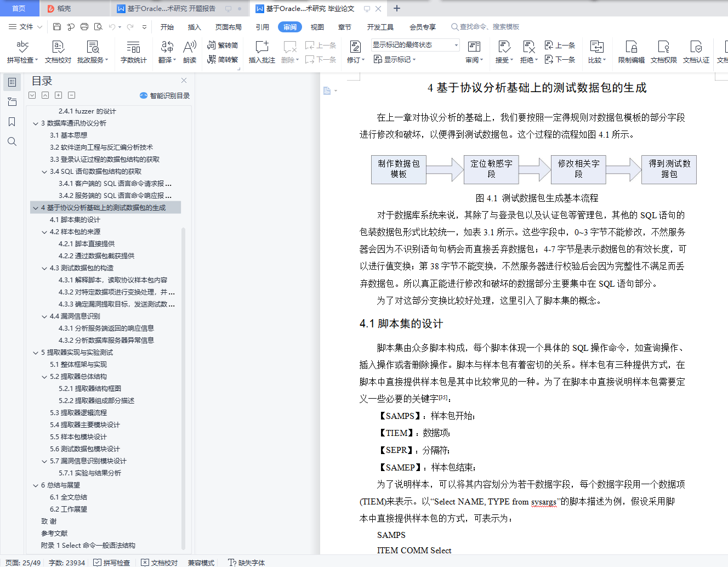The image size is (728, 567).
Task: Open the 文件 menu
Action: 26,26
